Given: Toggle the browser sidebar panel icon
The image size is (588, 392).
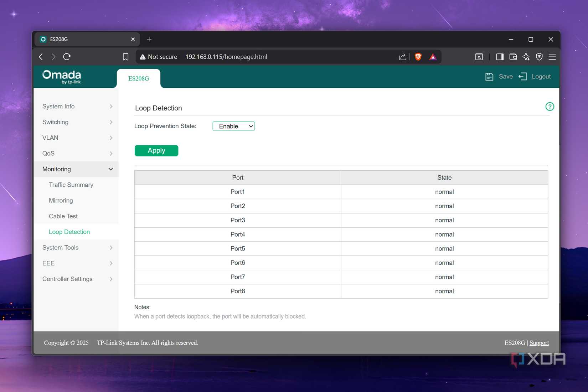Looking at the screenshot, I should [500, 57].
